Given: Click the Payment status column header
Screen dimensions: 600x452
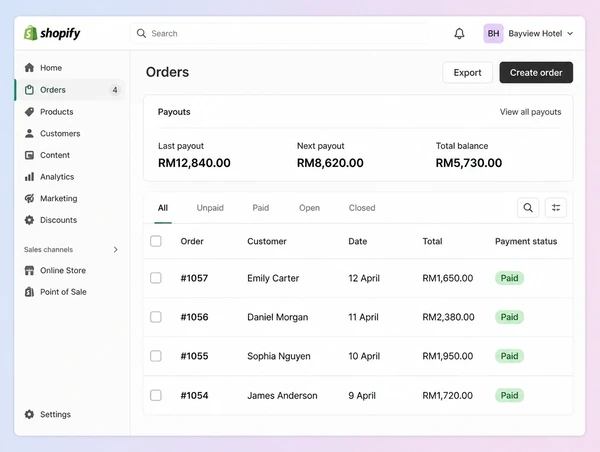Looking at the screenshot, I should (x=526, y=242).
